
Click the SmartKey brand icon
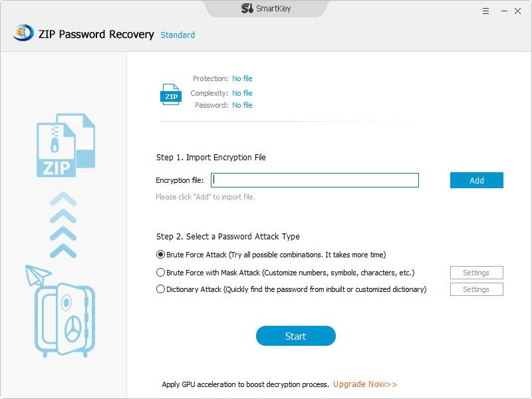[x=247, y=9]
